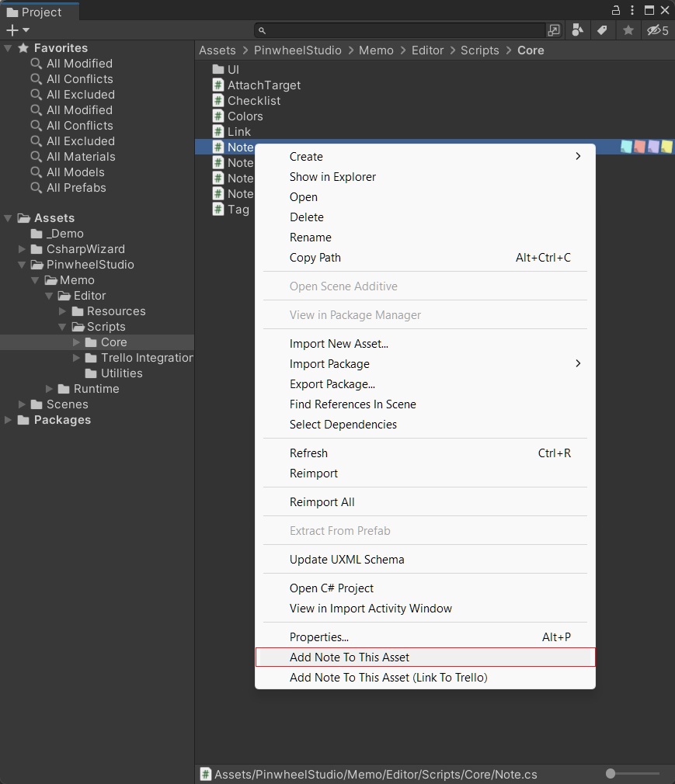Click the icon size slider handle
Screen dimensions: 675x784
tap(611, 773)
